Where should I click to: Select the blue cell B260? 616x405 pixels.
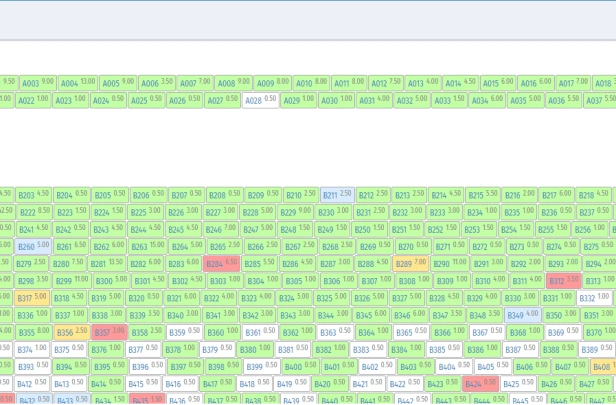coord(32,247)
